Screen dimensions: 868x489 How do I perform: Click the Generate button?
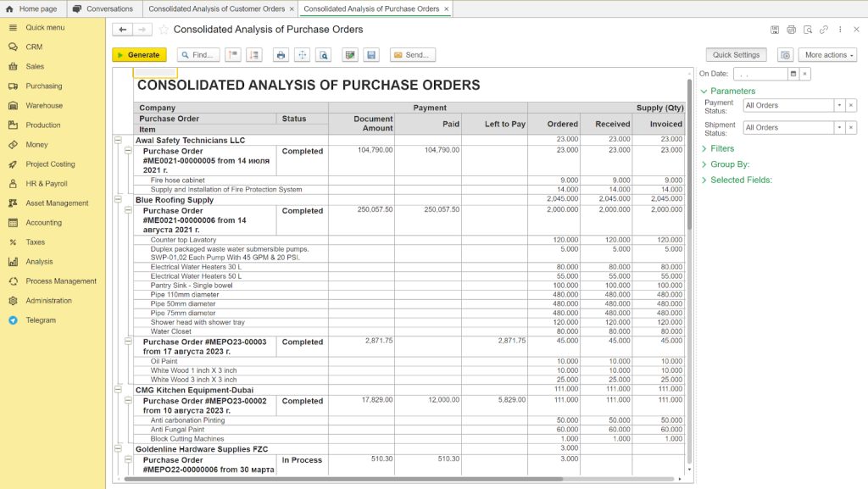pyautogui.click(x=138, y=54)
